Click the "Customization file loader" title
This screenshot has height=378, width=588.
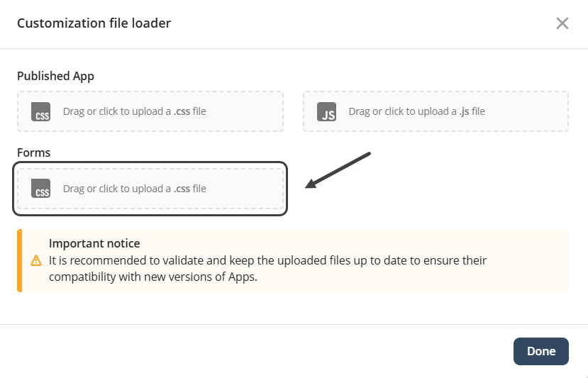[x=94, y=23]
